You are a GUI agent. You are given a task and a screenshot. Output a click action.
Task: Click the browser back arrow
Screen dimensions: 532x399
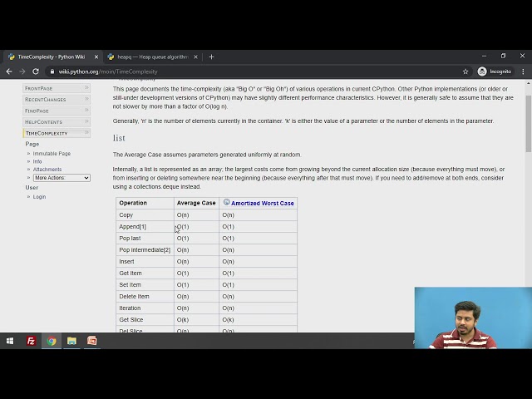(9, 71)
